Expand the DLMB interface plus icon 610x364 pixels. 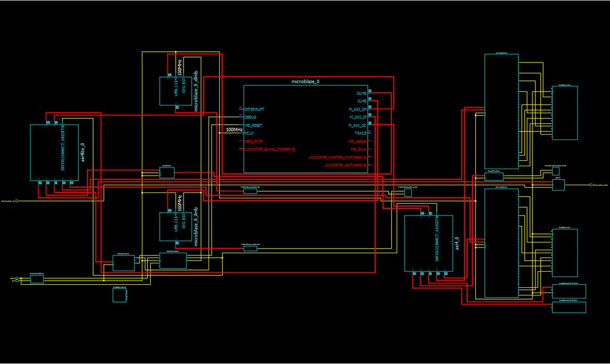pos(370,91)
